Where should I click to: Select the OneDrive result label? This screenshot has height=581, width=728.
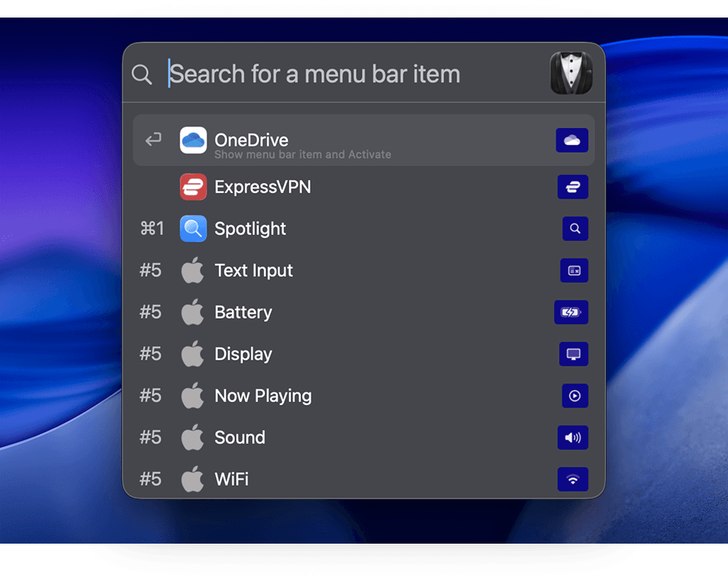(x=251, y=140)
